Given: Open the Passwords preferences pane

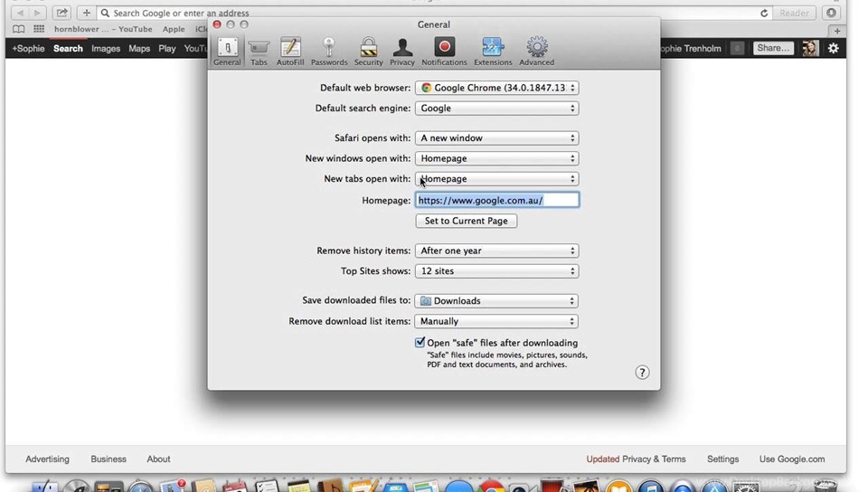Looking at the screenshot, I should (329, 52).
